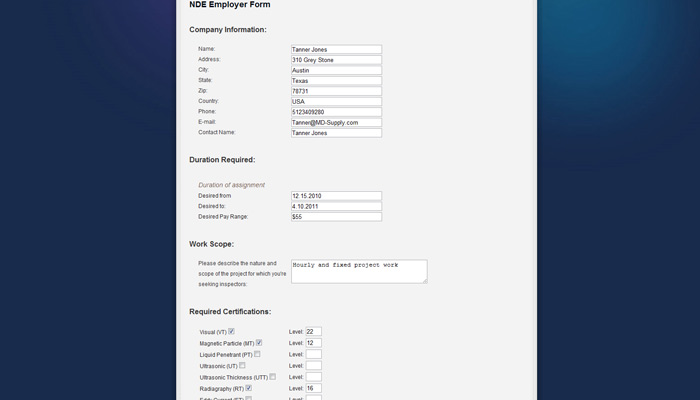Select the Desired Pay Range field
700x400 pixels.
pos(336,217)
